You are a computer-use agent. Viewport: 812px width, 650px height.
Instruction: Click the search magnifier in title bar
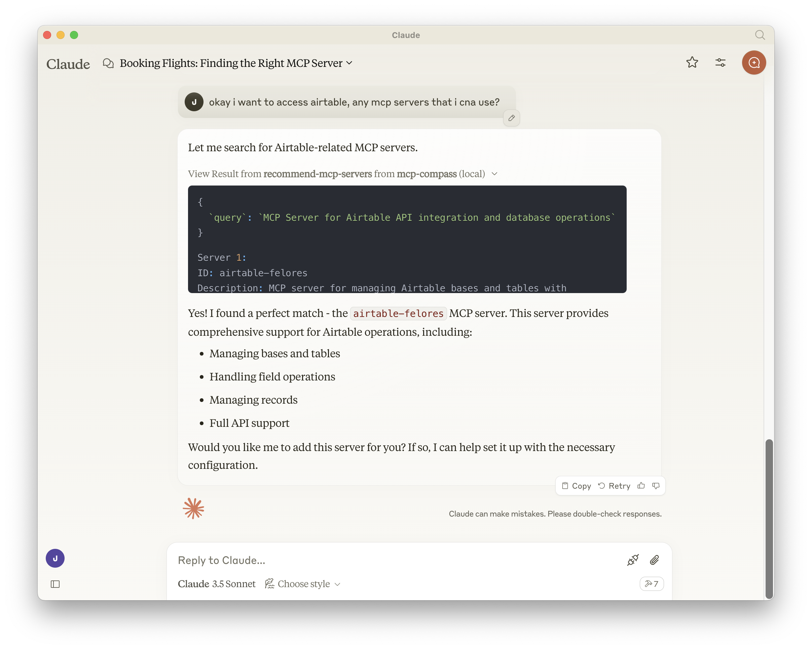pyautogui.click(x=760, y=35)
